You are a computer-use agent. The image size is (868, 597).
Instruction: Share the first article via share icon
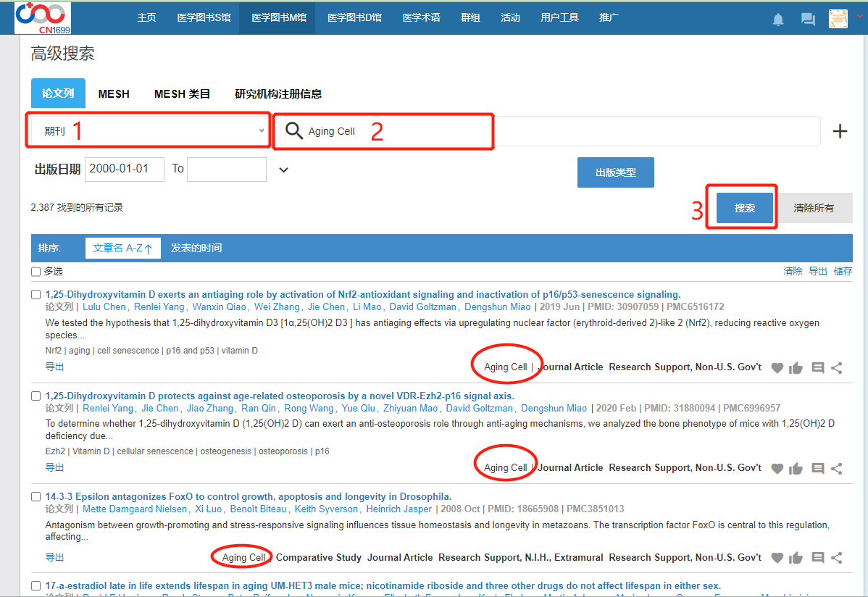click(837, 368)
